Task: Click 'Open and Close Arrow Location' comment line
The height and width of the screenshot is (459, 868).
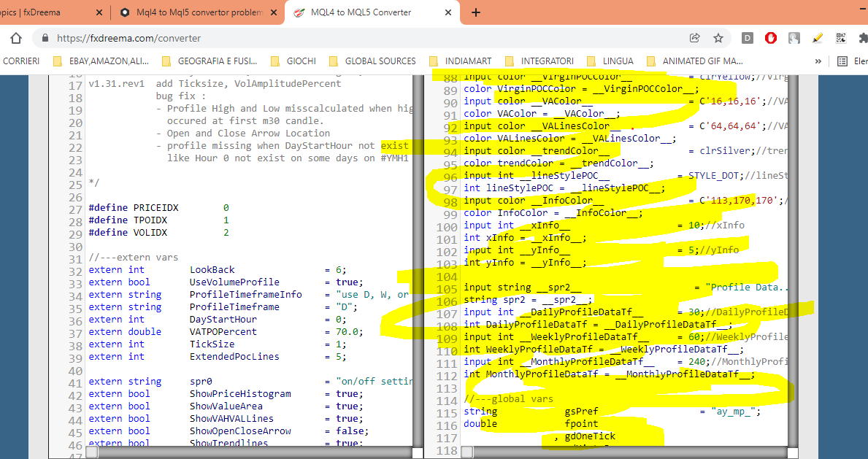Action: coord(243,134)
